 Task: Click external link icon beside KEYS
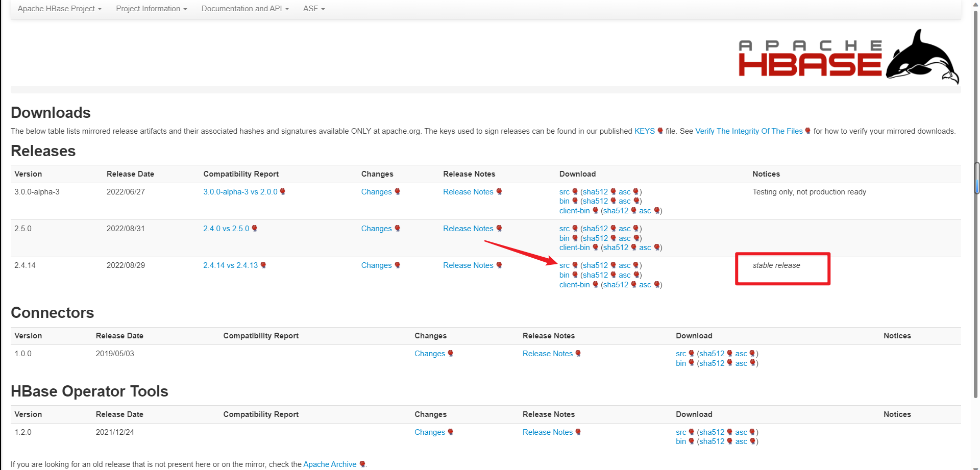point(660,131)
